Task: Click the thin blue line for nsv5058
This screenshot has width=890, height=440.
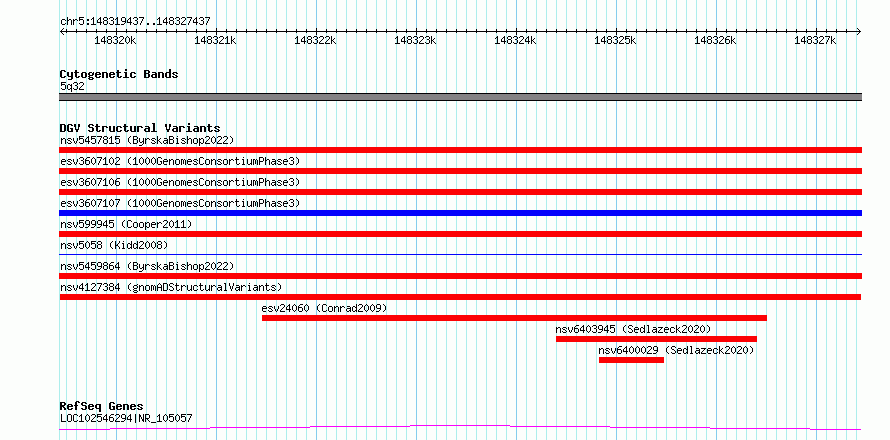Action: coord(460,254)
